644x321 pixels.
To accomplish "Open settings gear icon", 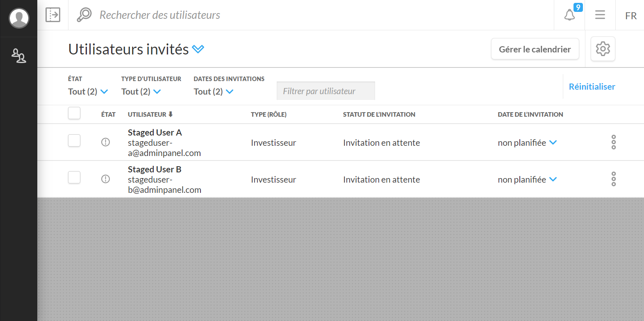I will [x=603, y=49].
